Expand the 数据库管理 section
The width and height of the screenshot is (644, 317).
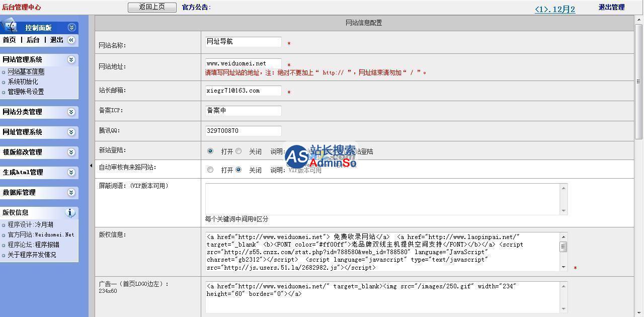[71, 192]
